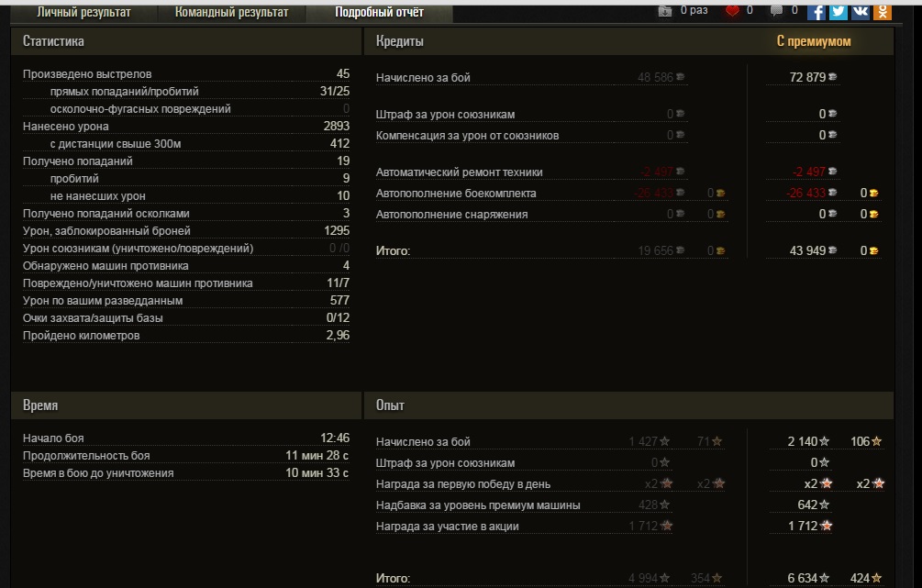This screenshot has height=588, width=922.
Task: Click the survival time 10 мин 33 с
Action: 317,472
